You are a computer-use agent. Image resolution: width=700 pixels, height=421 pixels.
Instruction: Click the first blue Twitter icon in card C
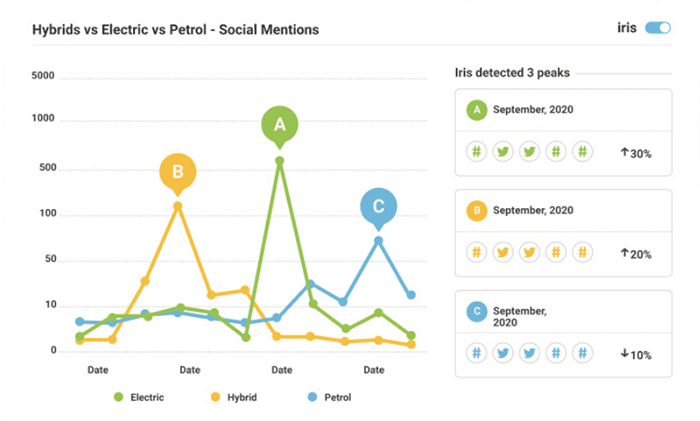click(x=504, y=353)
